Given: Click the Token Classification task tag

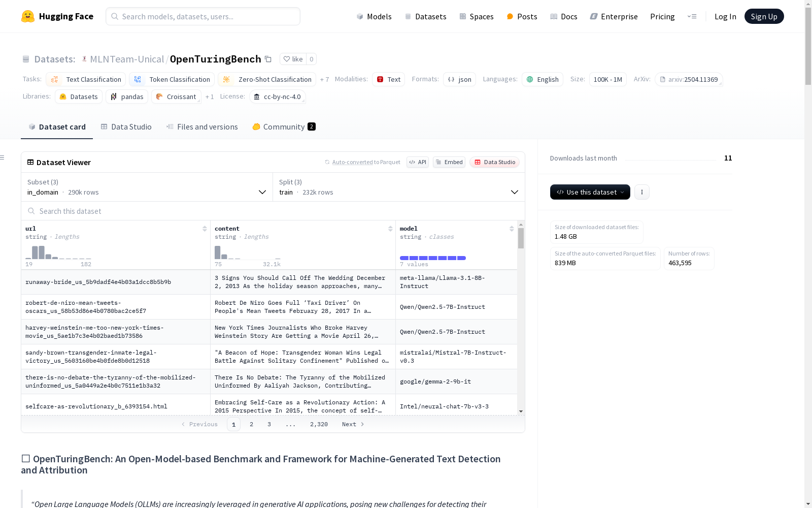Looking at the screenshot, I should (172, 79).
